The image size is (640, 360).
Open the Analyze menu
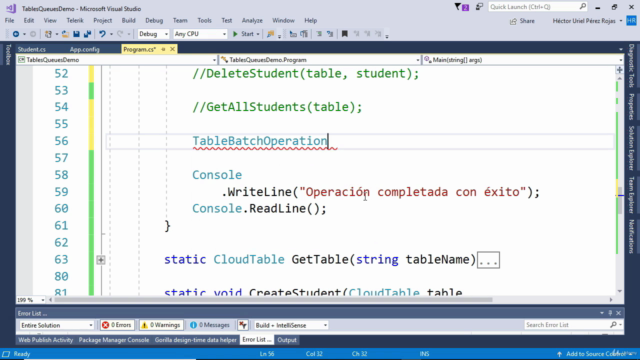252,20
